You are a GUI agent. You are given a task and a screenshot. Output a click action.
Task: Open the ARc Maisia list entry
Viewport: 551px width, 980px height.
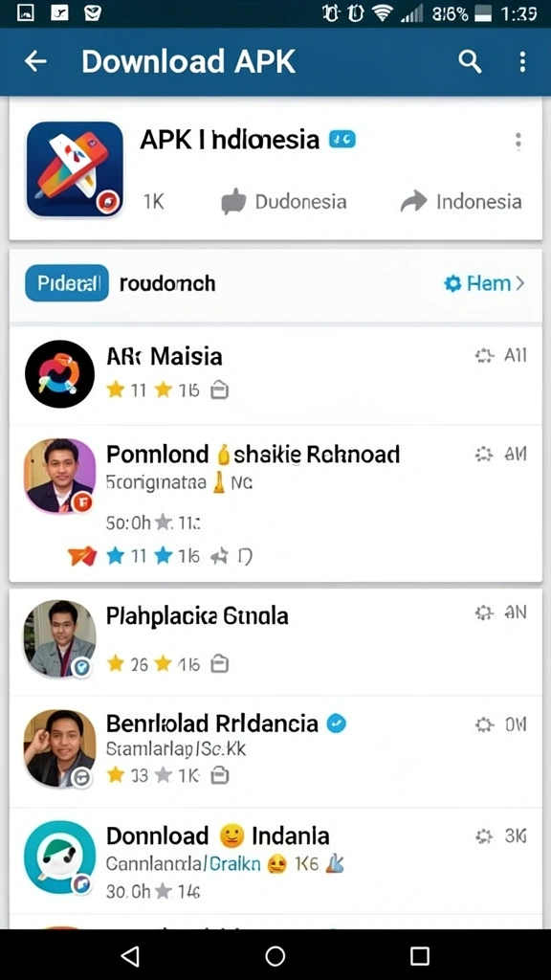point(275,375)
